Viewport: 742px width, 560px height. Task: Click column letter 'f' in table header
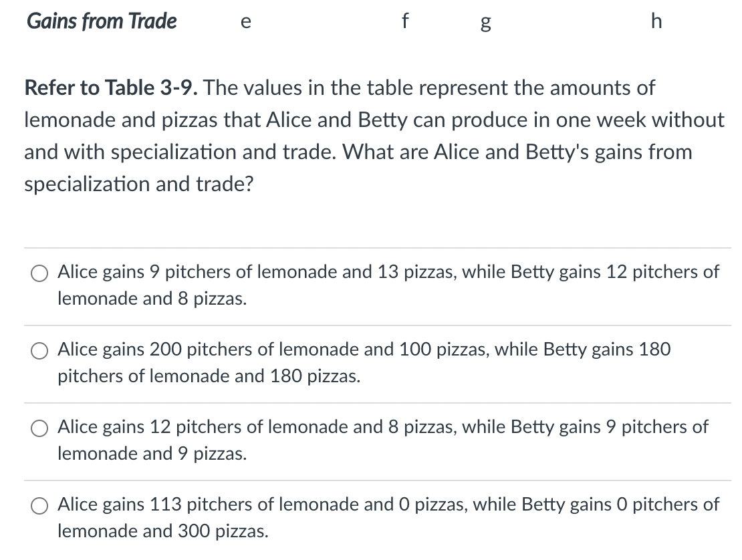coord(404,21)
